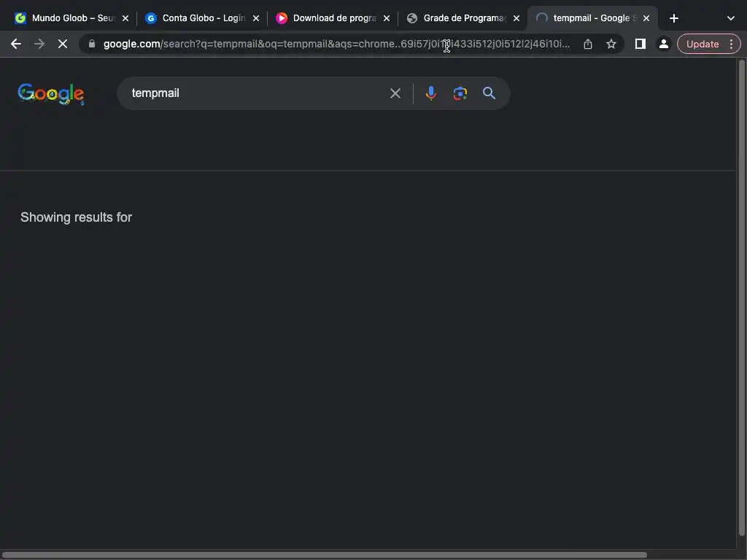Click the Showing results for text

click(x=76, y=217)
